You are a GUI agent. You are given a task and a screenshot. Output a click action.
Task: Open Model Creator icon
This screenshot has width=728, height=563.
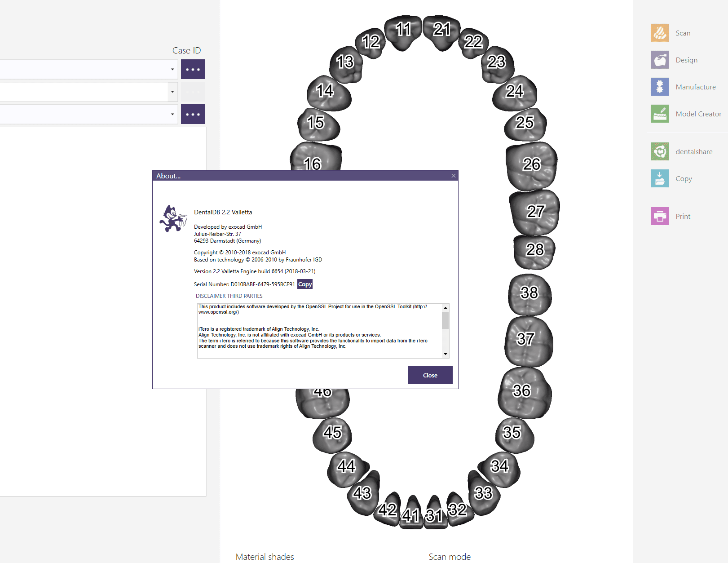(660, 114)
